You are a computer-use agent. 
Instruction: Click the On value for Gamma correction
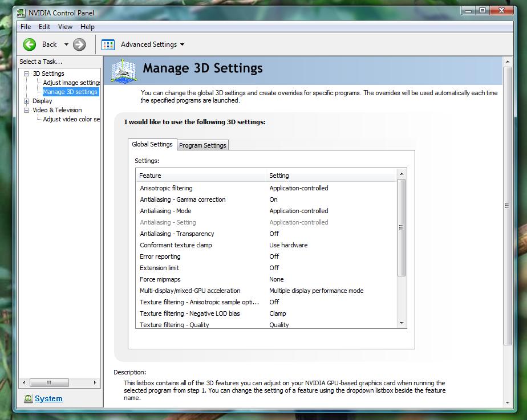(273, 199)
